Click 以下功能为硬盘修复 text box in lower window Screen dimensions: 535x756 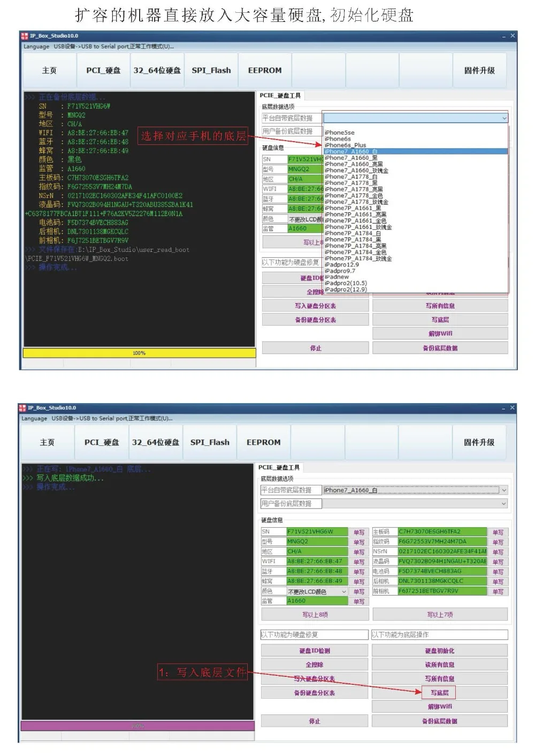tap(314, 635)
